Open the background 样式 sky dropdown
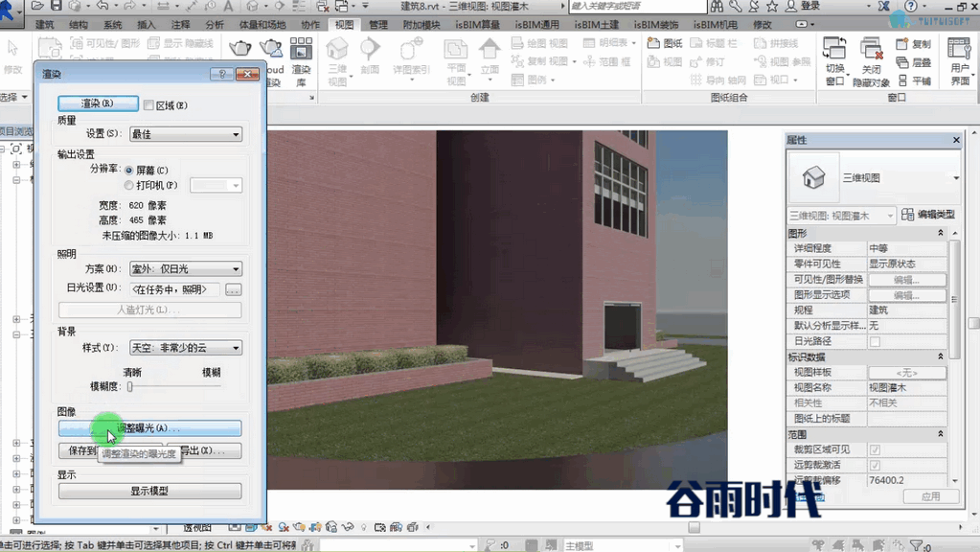The width and height of the screenshot is (980, 552). pos(186,348)
